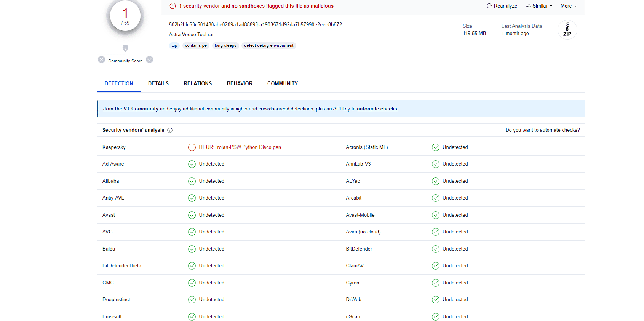
Task: Vote negative with the Community Score X button
Action: 102,60
